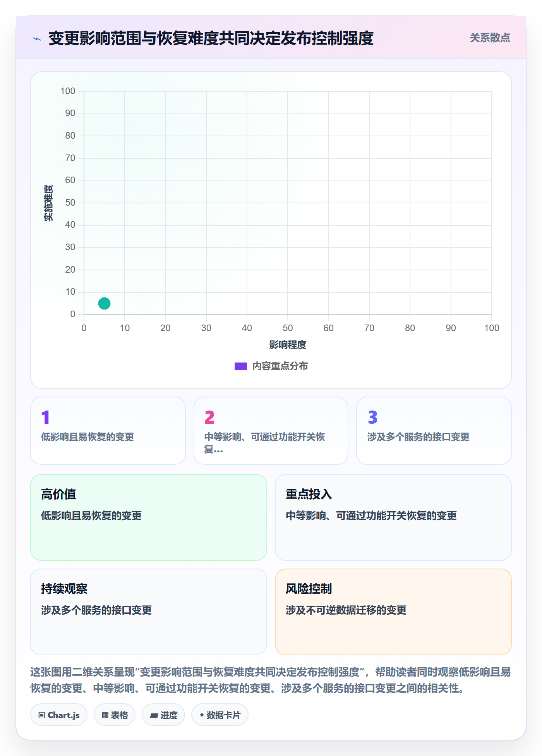The width and height of the screenshot is (542, 756).
Task: Click the description paragraph starting with 这张图用二维关系呈现
Action: coord(271,680)
